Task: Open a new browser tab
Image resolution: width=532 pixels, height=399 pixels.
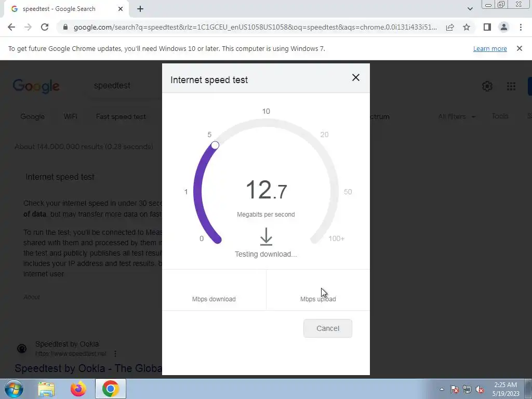Action: click(140, 9)
